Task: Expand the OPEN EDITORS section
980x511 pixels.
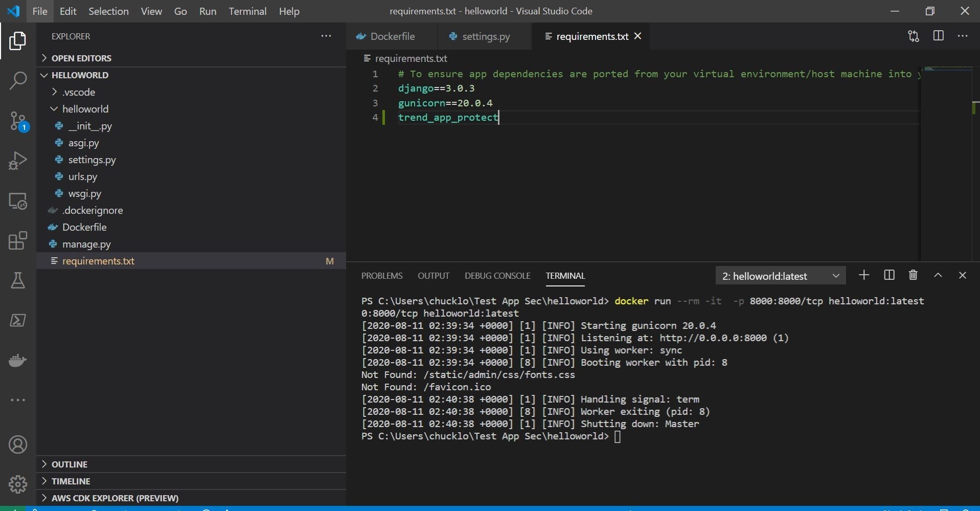Action: tap(191, 58)
